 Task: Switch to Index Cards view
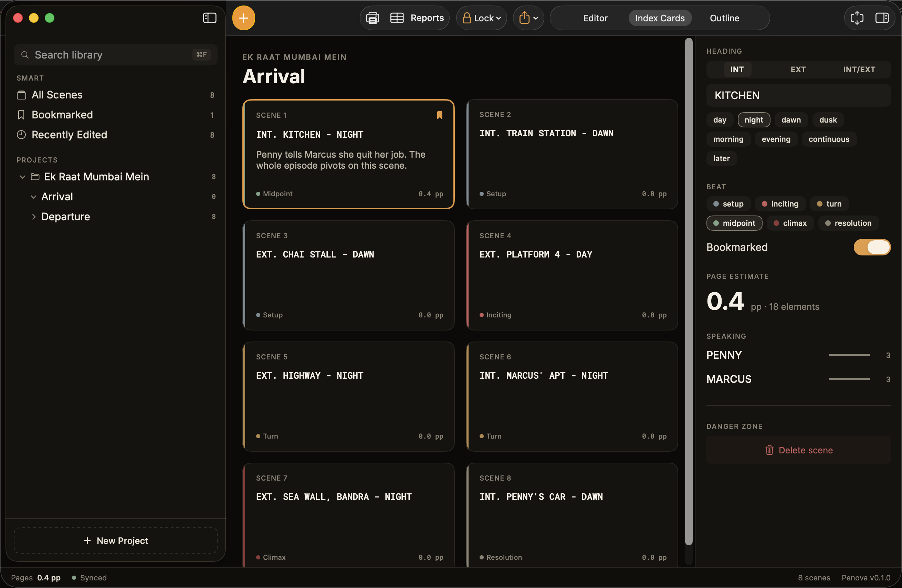pyautogui.click(x=660, y=18)
